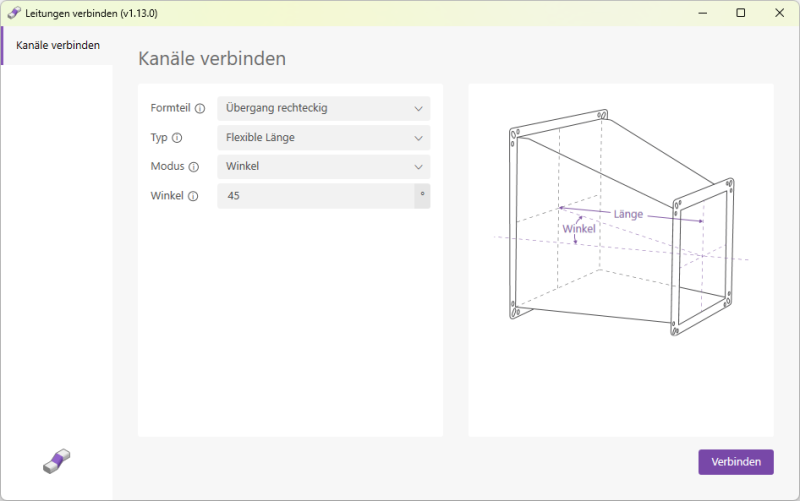Open the Modus dropdown set to Winkel

[323, 167]
